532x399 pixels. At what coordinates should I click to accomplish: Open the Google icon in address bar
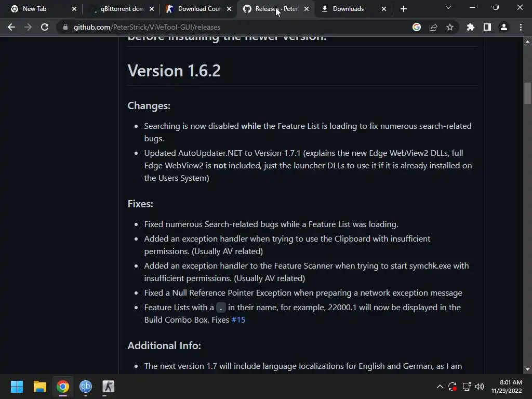tap(417, 27)
